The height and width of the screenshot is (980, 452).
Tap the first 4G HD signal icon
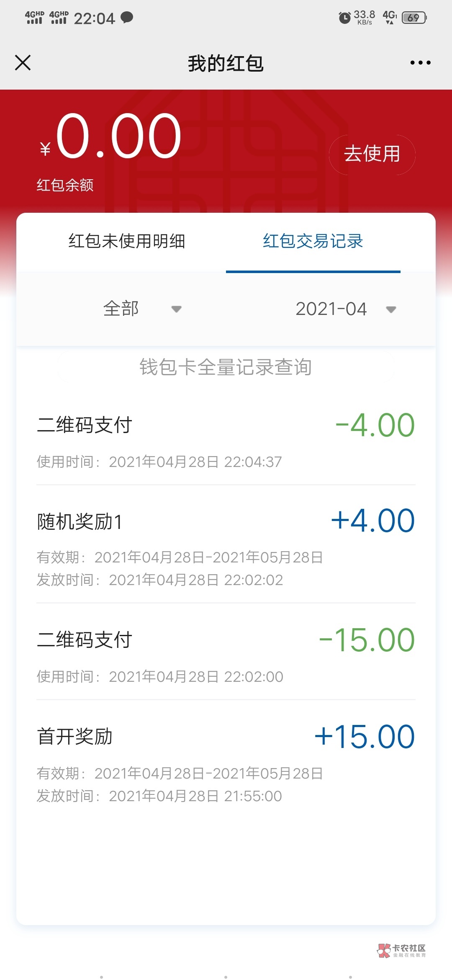[34, 18]
